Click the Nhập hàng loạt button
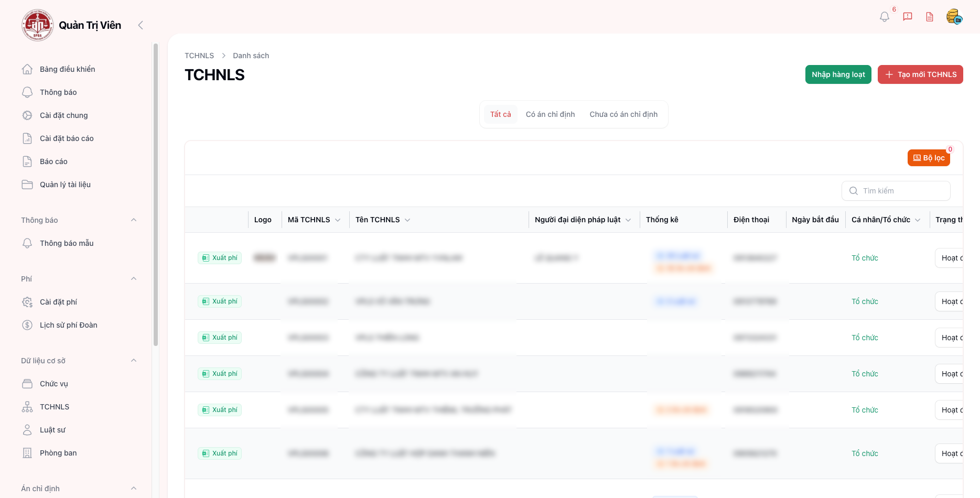The height and width of the screenshot is (498, 980). point(838,74)
